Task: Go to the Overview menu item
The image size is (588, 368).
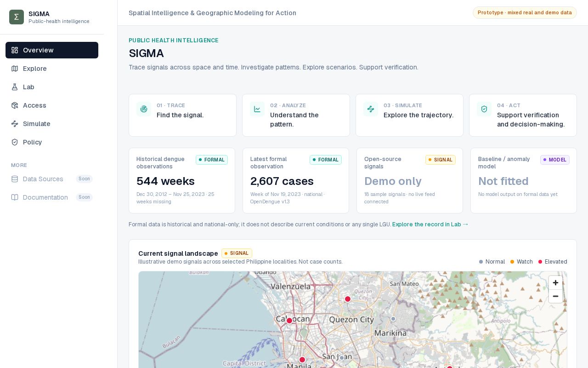Action: click(x=52, y=50)
